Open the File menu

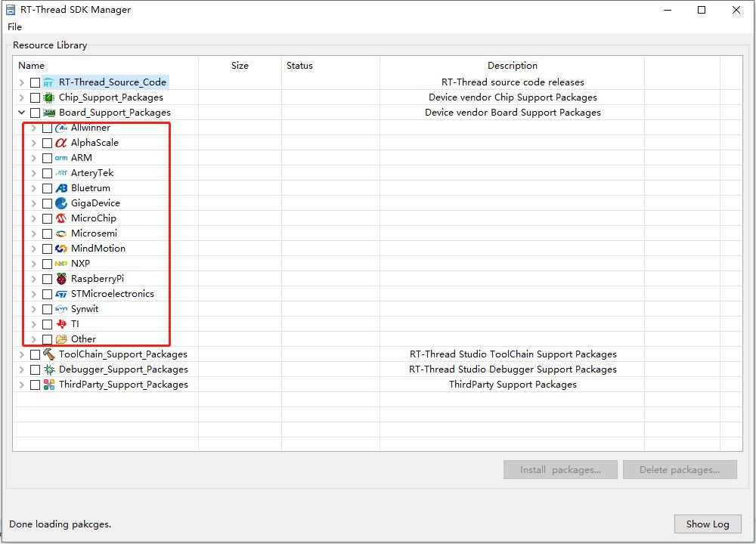(x=14, y=27)
